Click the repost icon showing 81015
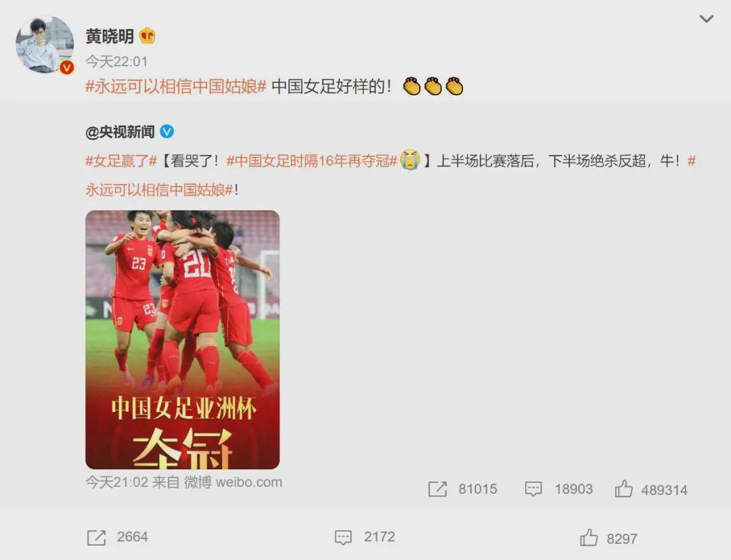 [437, 489]
